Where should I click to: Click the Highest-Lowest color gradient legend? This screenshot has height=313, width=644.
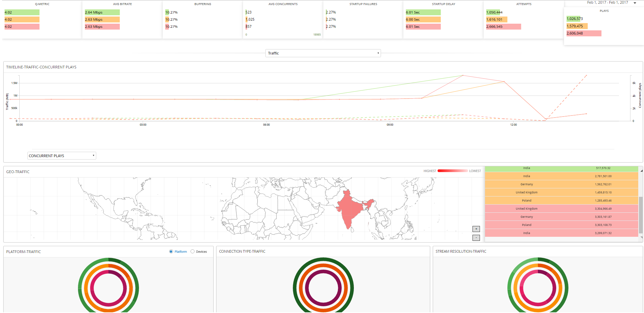click(452, 171)
